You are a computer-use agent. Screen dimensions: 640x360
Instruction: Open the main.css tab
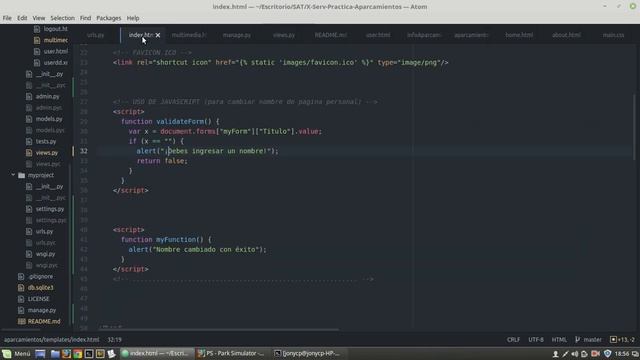pos(613,35)
